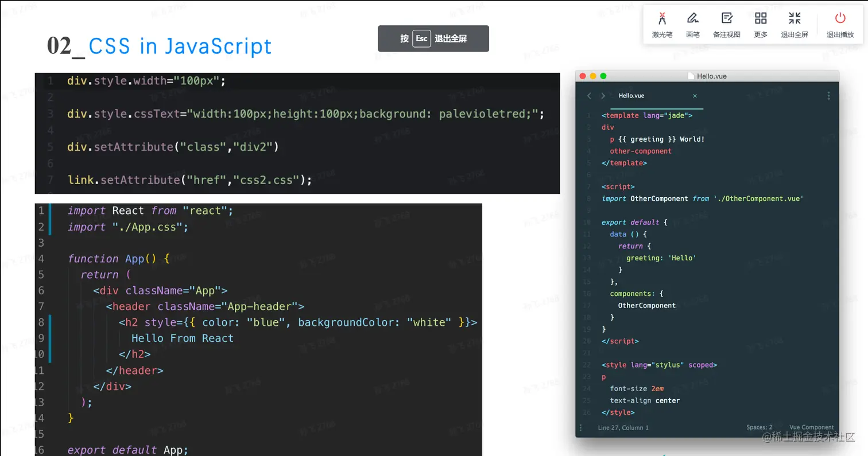Open the Sublime tab bar kebab menu
This screenshot has width=868, height=456.
(x=828, y=96)
